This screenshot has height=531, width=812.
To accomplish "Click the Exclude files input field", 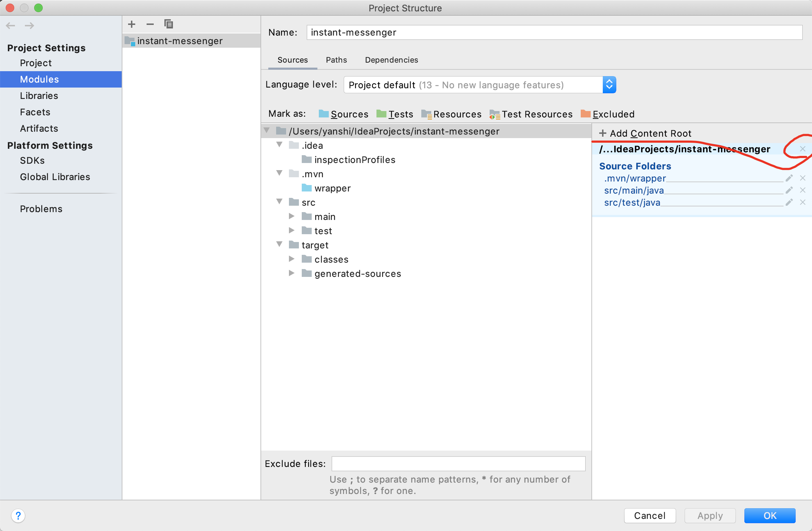I will click(458, 463).
